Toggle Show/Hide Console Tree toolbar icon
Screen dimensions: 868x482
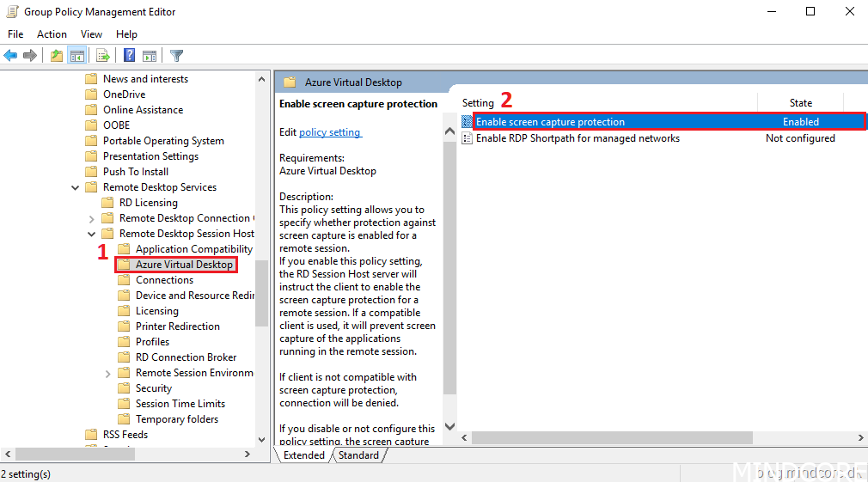77,56
